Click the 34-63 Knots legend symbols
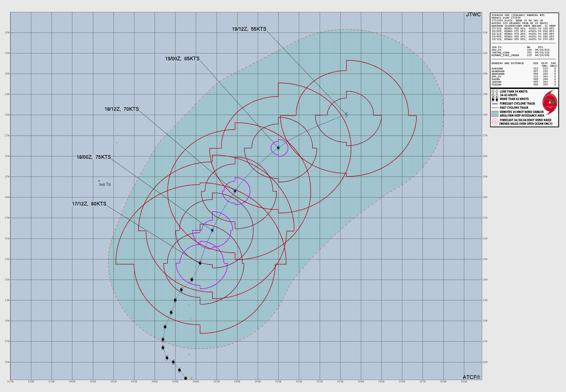566x392 pixels. pyautogui.click(x=495, y=95)
